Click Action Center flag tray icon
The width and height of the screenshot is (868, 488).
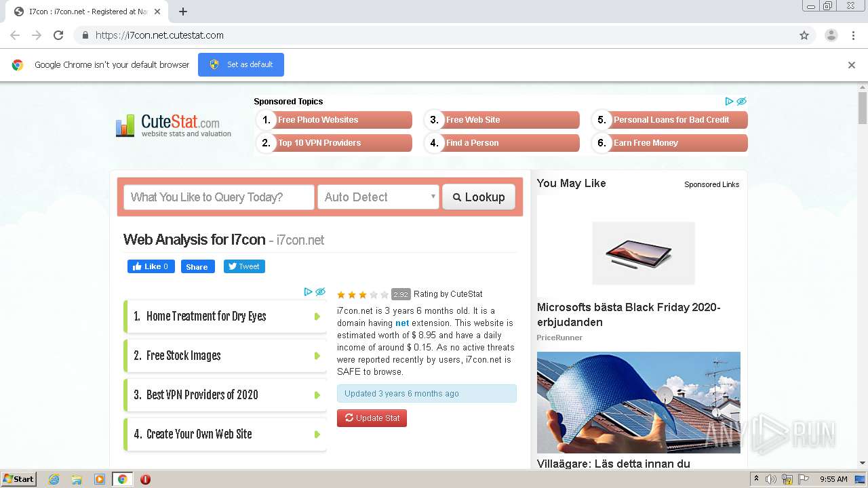pyautogui.click(x=804, y=479)
